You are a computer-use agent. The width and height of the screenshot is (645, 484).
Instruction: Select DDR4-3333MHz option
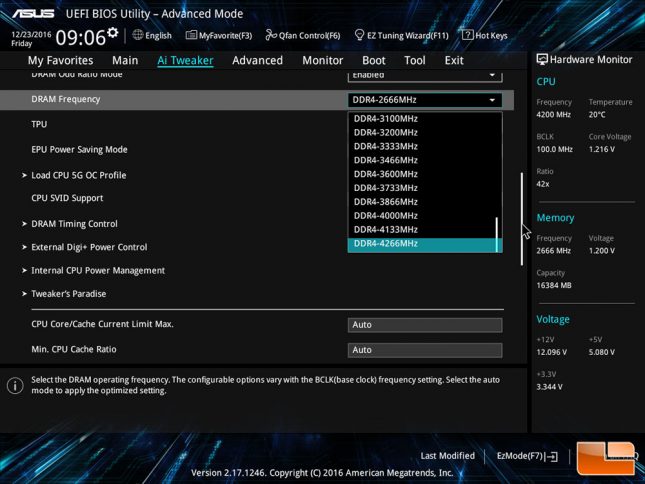[425, 146]
